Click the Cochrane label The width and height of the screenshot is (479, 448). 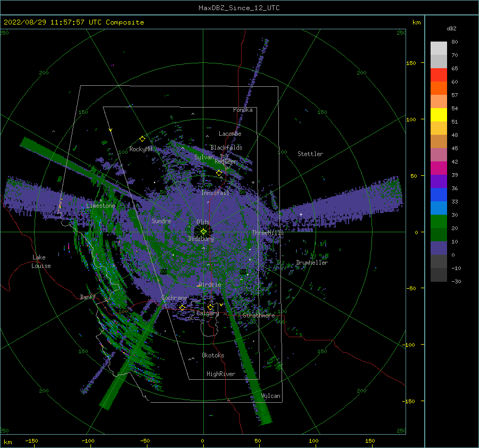point(174,298)
